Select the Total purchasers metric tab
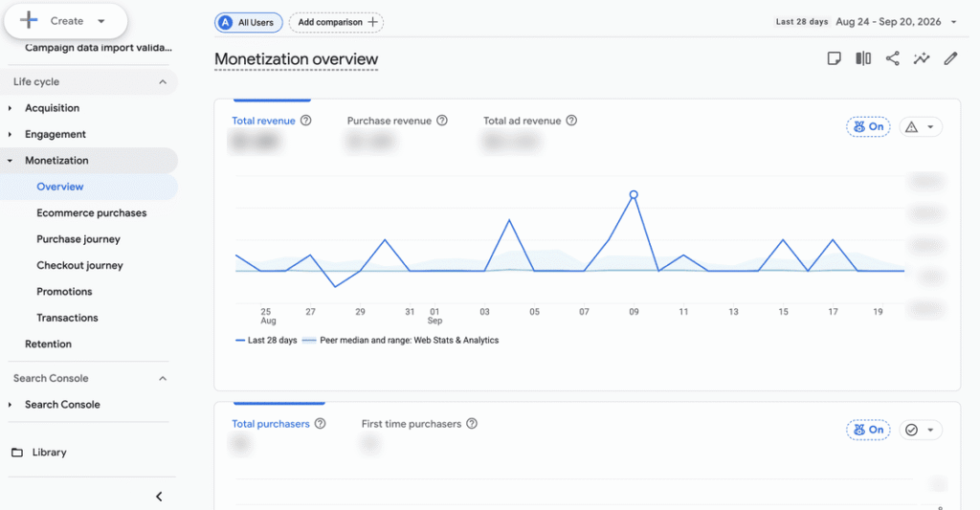Viewport: 980px width, 510px height. click(x=271, y=424)
